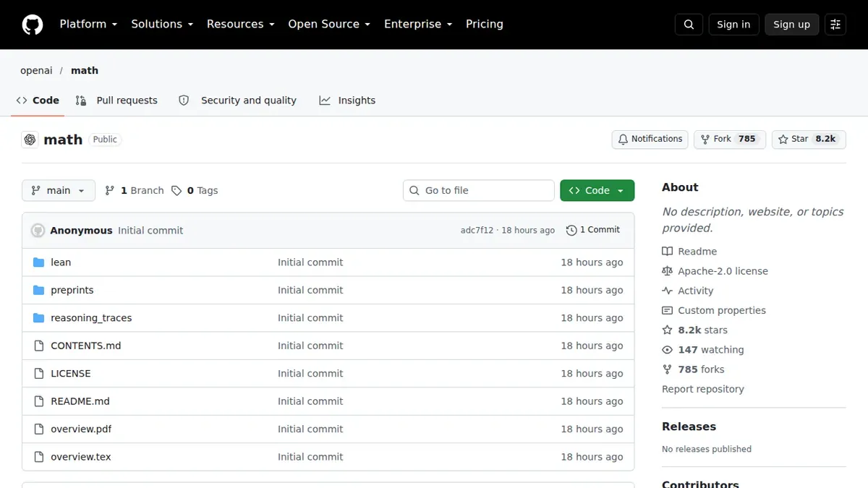The width and height of the screenshot is (868, 488).
Task: Select the Code repository tab
Action: click(x=38, y=100)
